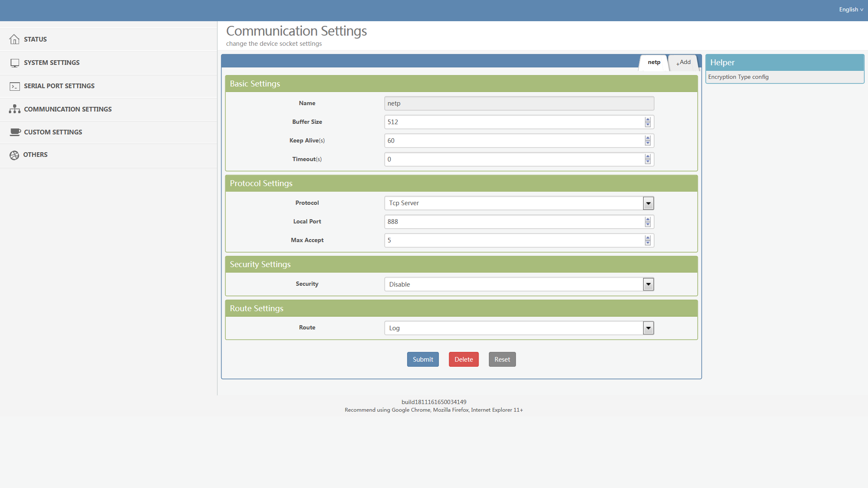Switch to the netp tab
Image resolution: width=868 pixels, height=488 pixels.
point(654,62)
